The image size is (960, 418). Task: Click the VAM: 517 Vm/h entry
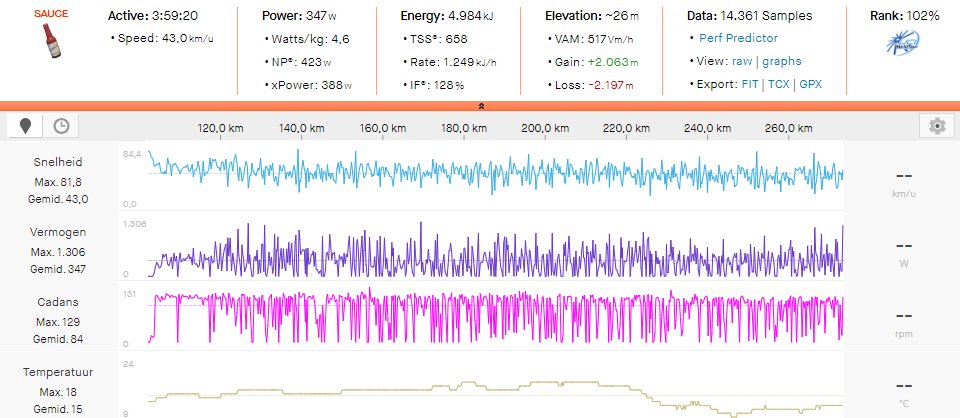click(594, 39)
